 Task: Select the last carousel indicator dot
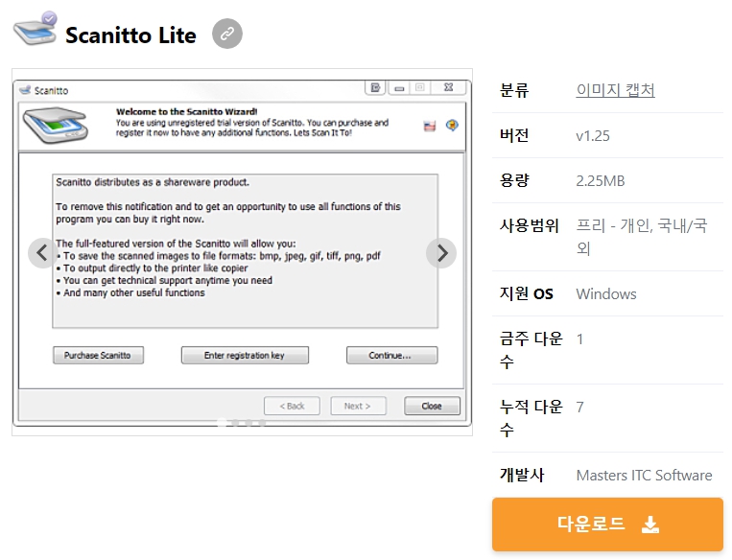pos(262,423)
